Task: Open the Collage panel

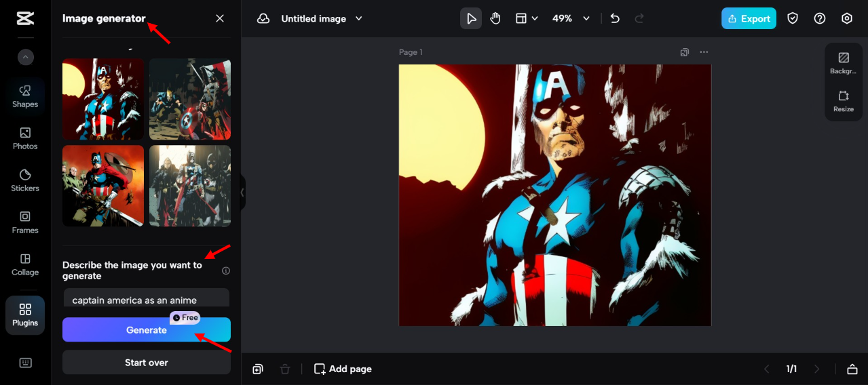Action: (x=25, y=264)
